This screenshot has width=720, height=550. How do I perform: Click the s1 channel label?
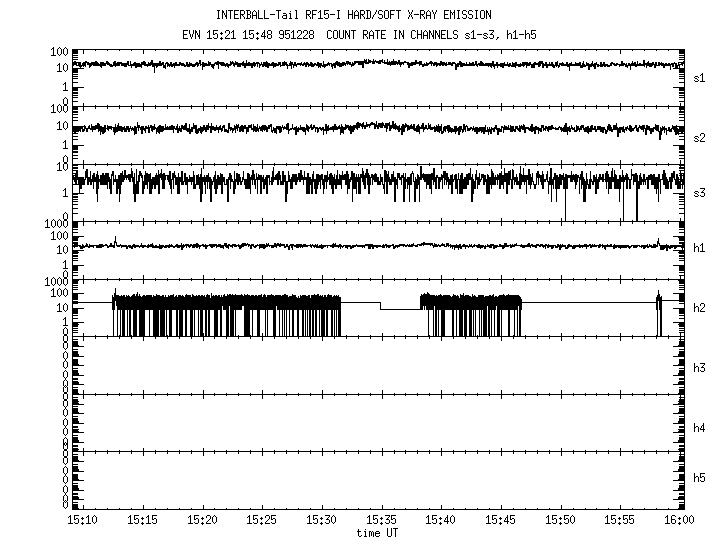tap(699, 76)
